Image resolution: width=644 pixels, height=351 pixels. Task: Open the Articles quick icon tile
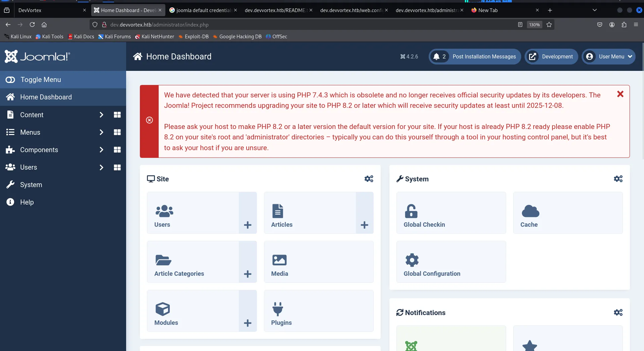pyautogui.click(x=310, y=213)
